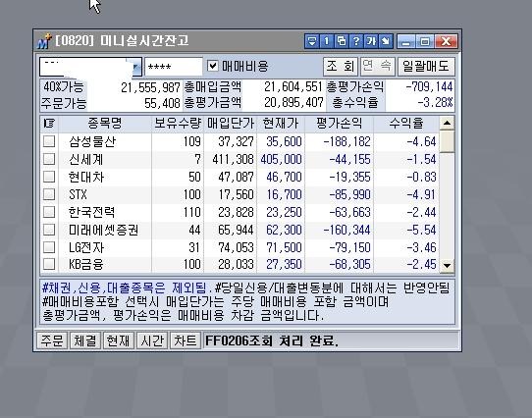The height and width of the screenshot is (418, 532).
Task: Click total profit/loss value -709,144
Action: click(429, 87)
